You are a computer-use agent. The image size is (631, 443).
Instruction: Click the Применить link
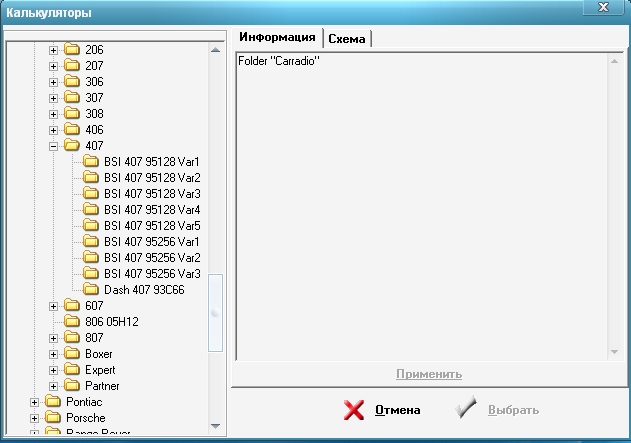coord(429,374)
